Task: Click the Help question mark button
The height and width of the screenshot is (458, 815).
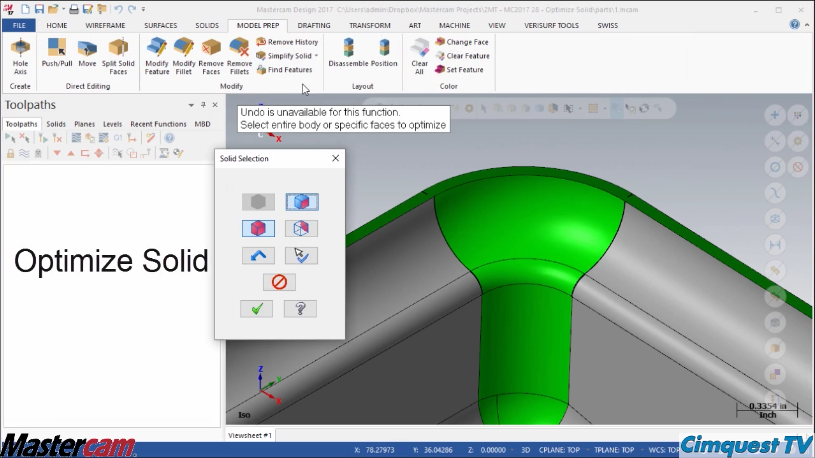Action: [x=300, y=309]
